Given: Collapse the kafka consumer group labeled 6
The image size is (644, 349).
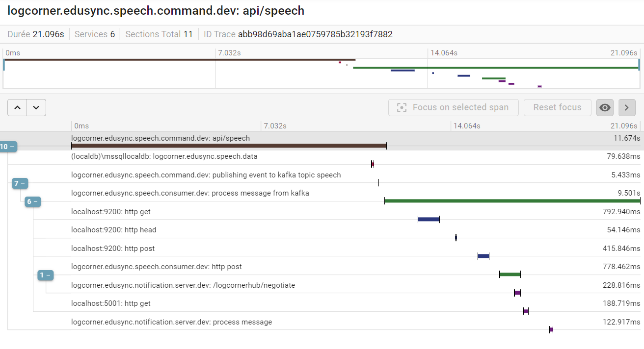Looking at the screenshot, I should (32, 201).
